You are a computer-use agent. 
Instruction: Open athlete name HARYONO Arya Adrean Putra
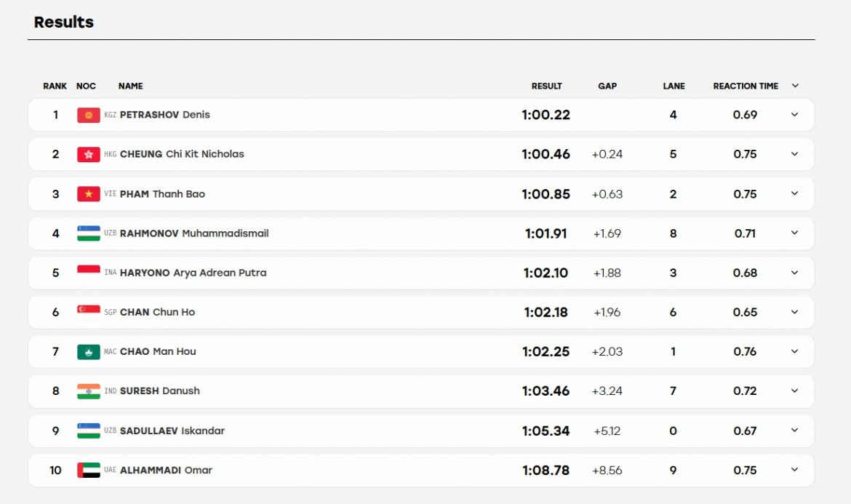[x=193, y=273]
